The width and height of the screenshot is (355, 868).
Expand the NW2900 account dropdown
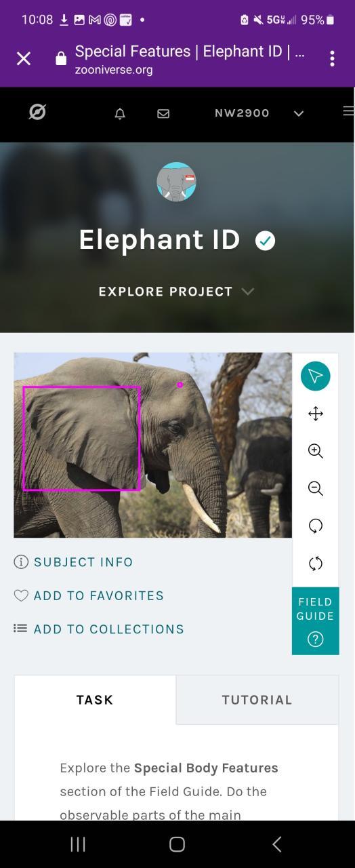click(x=259, y=113)
